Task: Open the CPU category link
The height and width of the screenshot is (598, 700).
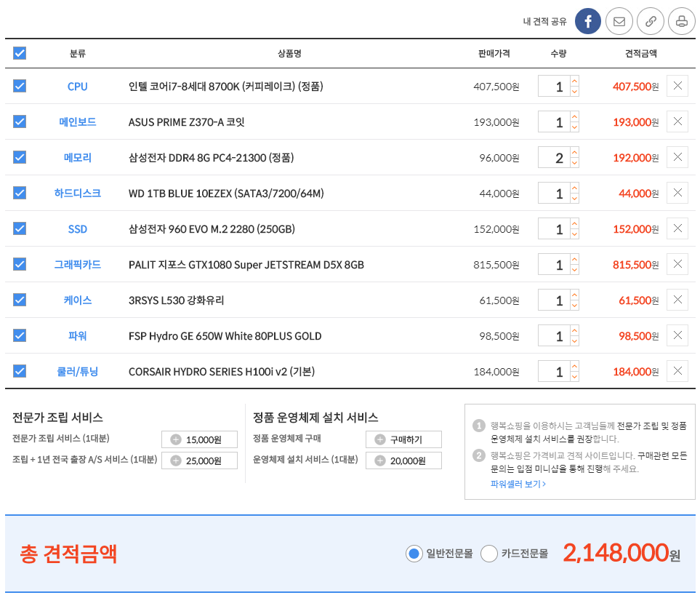Action: tap(77, 87)
